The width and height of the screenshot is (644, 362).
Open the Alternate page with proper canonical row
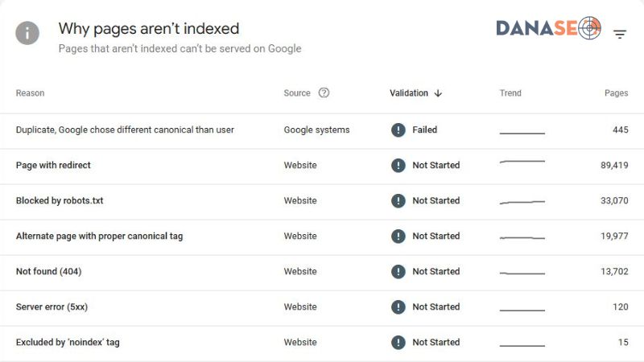click(322, 237)
